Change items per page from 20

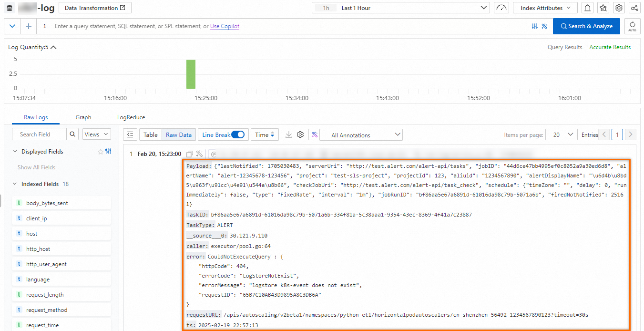(x=561, y=134)
